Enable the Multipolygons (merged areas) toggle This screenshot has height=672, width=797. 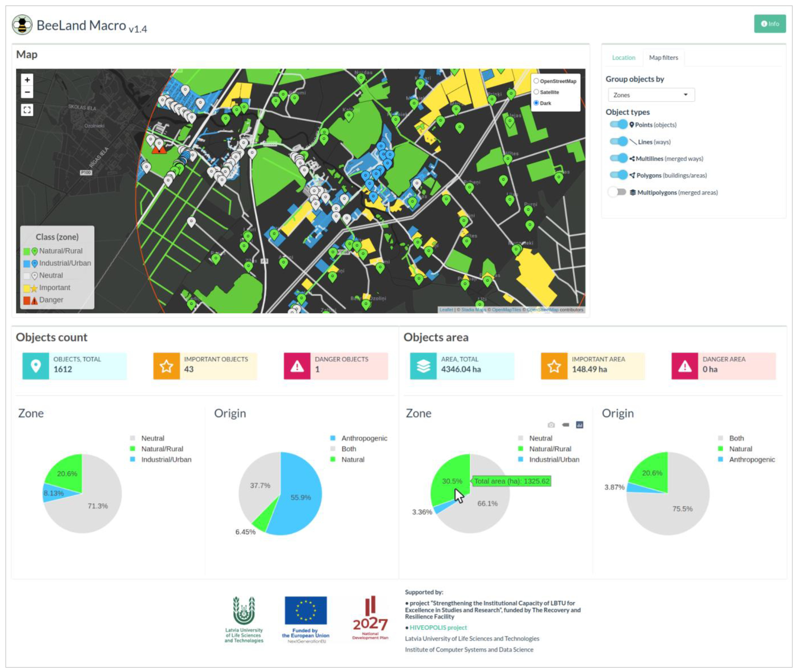click(617, 192)
